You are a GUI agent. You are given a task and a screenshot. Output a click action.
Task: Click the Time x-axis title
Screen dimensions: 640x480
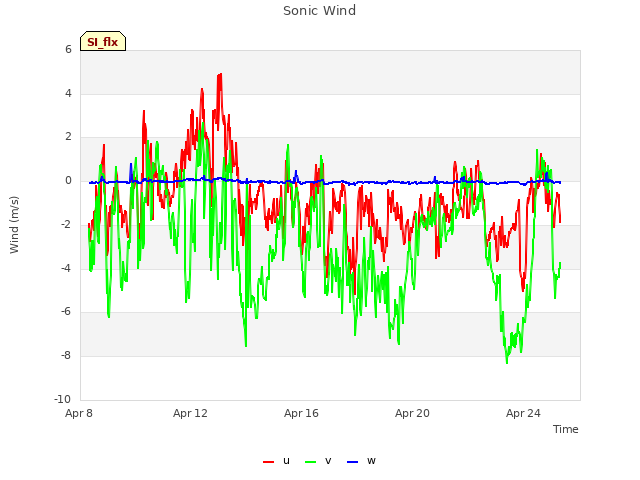click(x=565, y=429)
